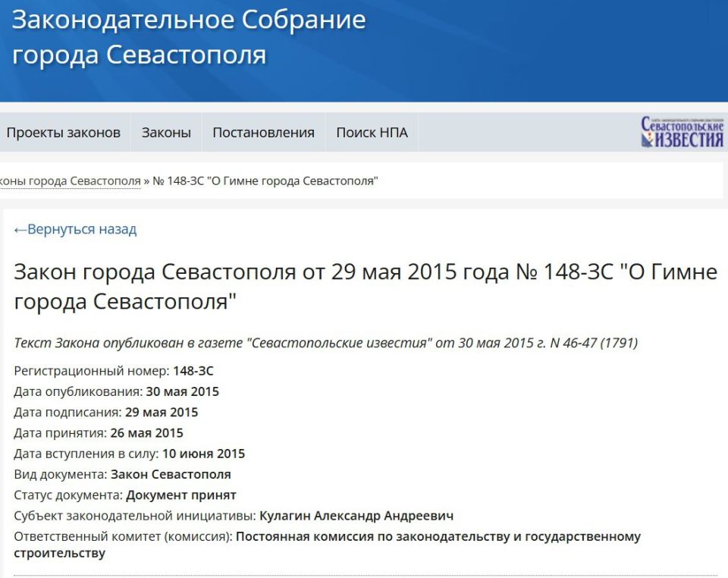728x578 pixels.
Task: Select breadcrumb entry № 148-ЗС О Гимне
Action: click(x=265, y=181)
